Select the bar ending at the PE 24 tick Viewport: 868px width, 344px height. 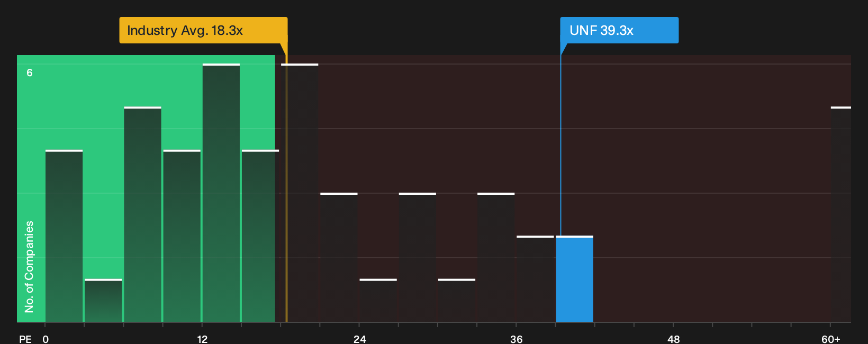pos(339,258)
